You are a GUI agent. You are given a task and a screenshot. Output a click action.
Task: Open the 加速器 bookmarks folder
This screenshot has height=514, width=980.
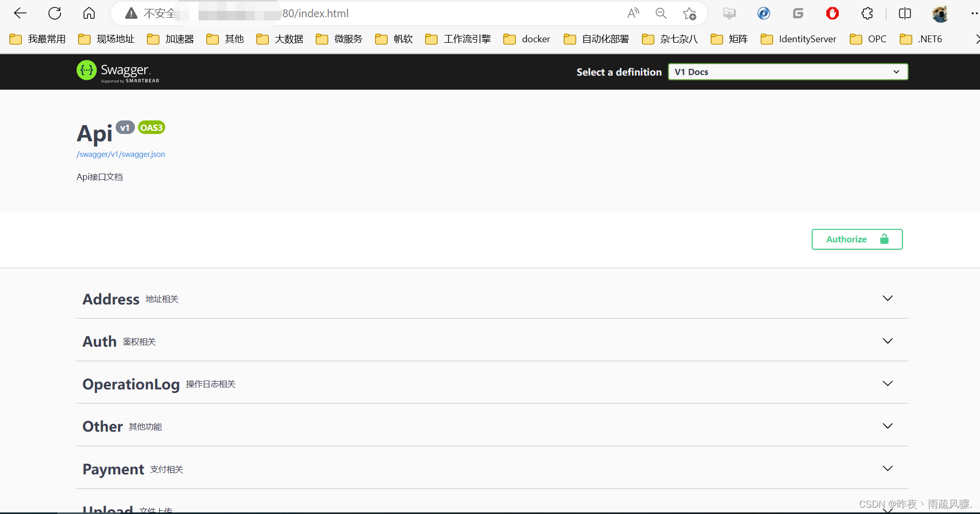click(170, 39)
